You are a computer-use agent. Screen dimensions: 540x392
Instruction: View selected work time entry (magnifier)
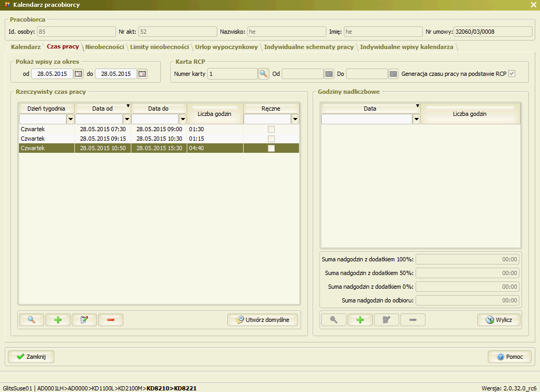tap(31, 320)
